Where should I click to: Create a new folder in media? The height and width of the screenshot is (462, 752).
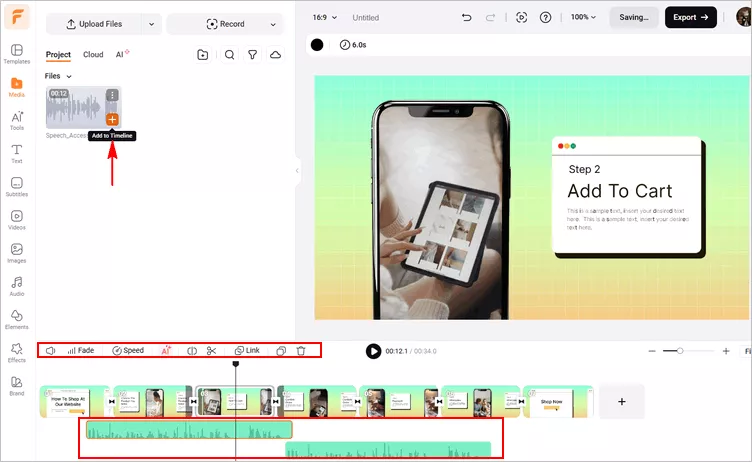click(203, 55)
